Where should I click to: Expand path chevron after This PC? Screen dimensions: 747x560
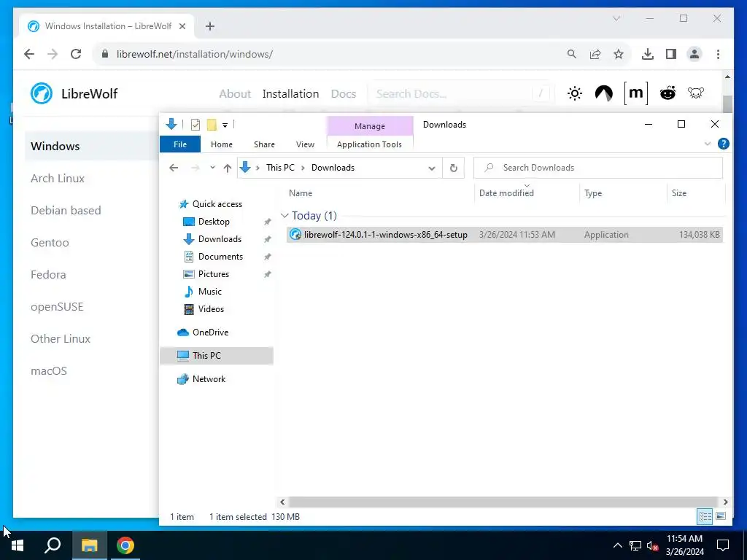(x=303, y=168)
